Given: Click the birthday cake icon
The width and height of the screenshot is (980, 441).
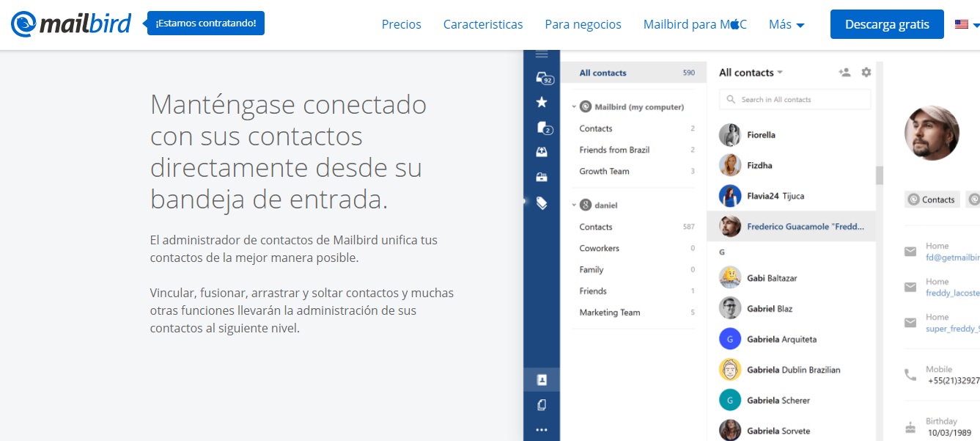Looking at the screenshot, I should click(x=910, y=426).
